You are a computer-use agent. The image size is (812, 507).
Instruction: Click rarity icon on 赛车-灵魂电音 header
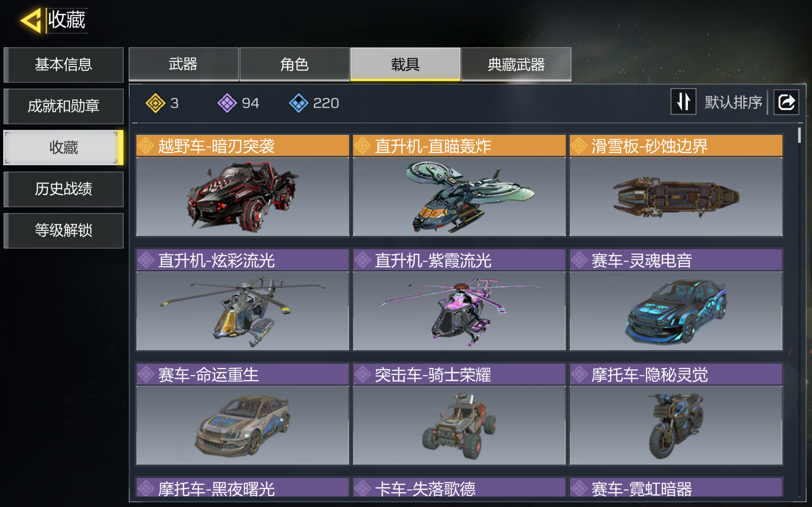coord(579,260)
